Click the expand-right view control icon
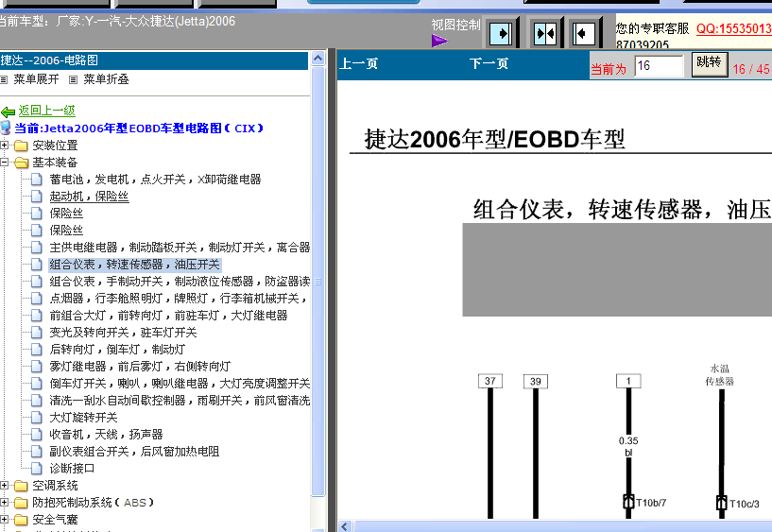The width and height of the screenshot is (772, 532). point(501,33)
